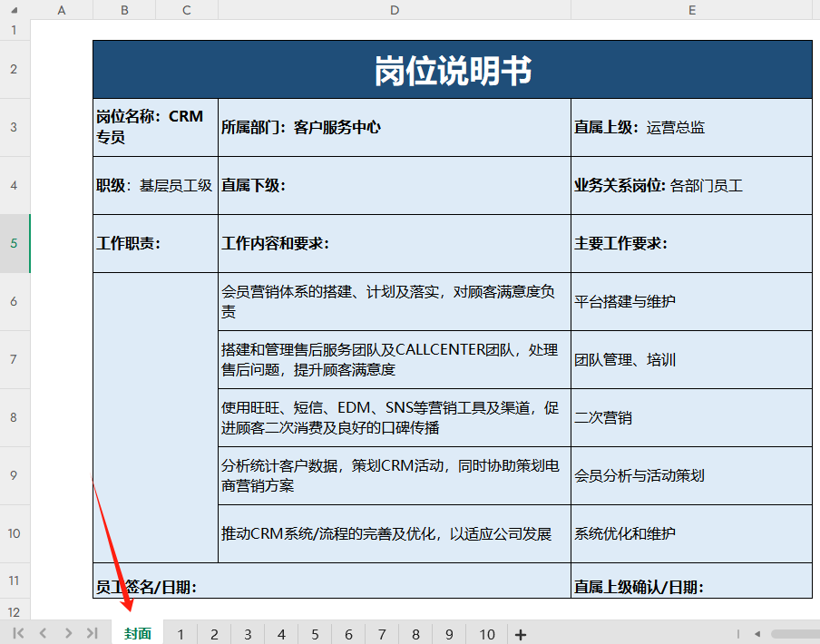Click the 岗位说明书 title cell

pos(452,68)
